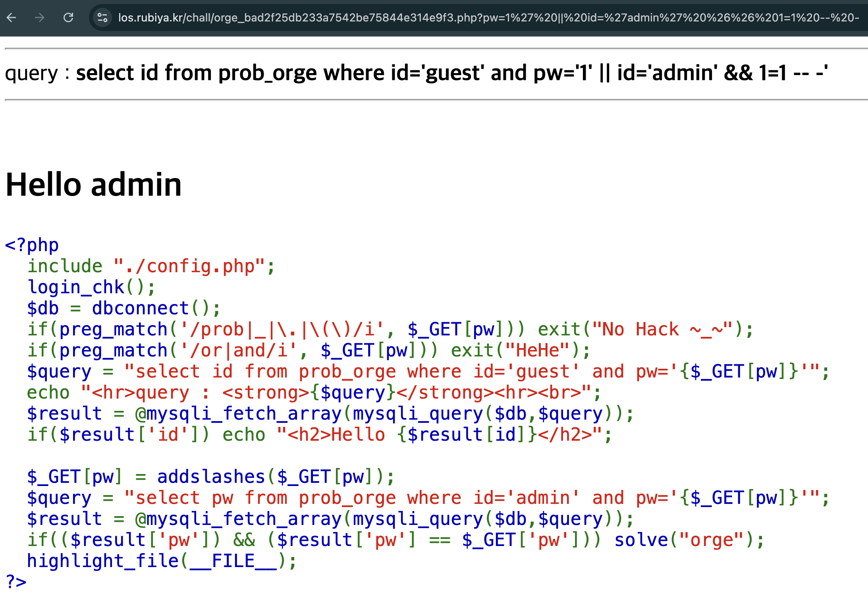Viewport: 868px width, 608px height.
Task: Open site information icon in address bar
Action: [102, 17]
